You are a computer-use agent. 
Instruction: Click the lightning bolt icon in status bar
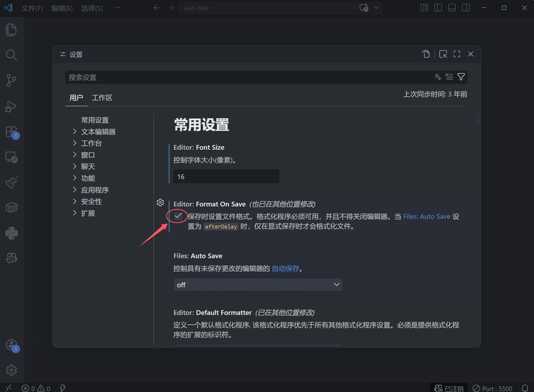(63, 388)
